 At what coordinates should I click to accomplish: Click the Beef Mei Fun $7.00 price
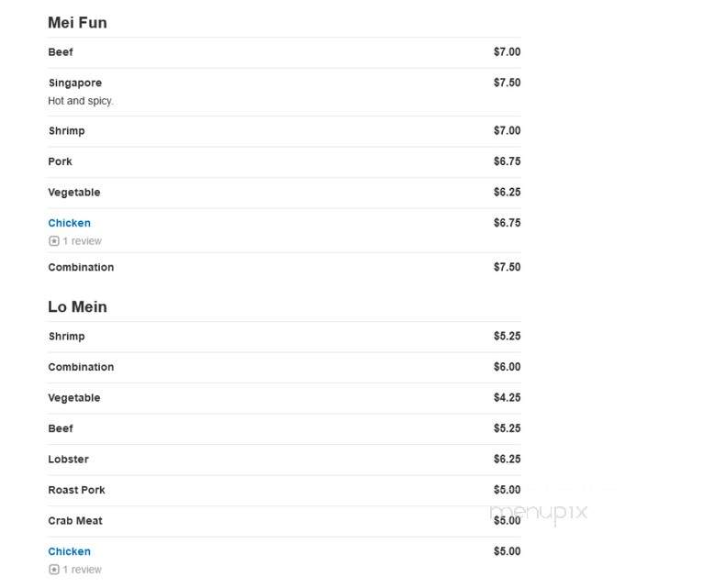click(508, 52)
